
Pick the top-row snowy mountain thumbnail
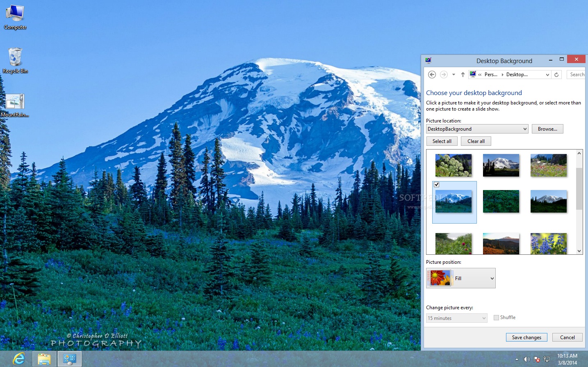tap(501, 165)
